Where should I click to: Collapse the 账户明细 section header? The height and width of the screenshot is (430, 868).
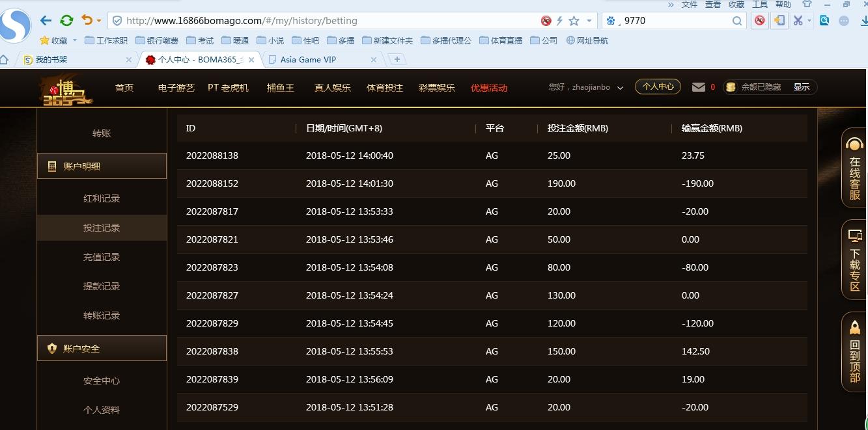102,166
